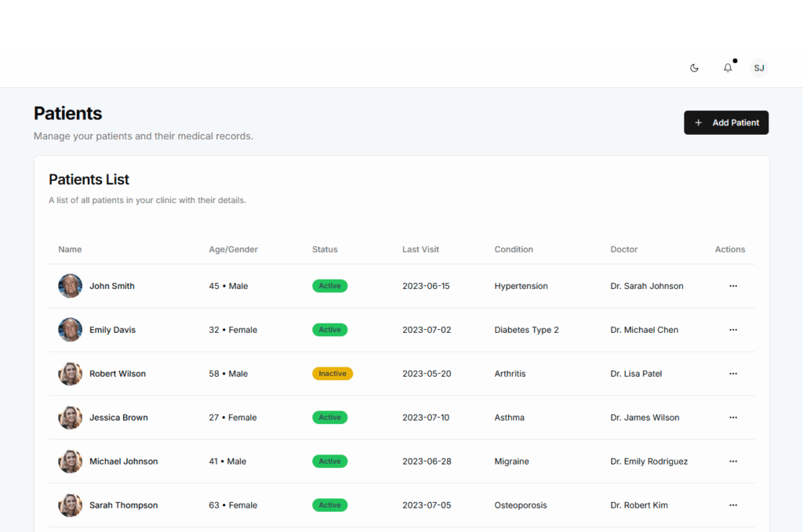Select Emily Davis's avatar image
Screen dimensions: 803x532
[x=70, y=330]
